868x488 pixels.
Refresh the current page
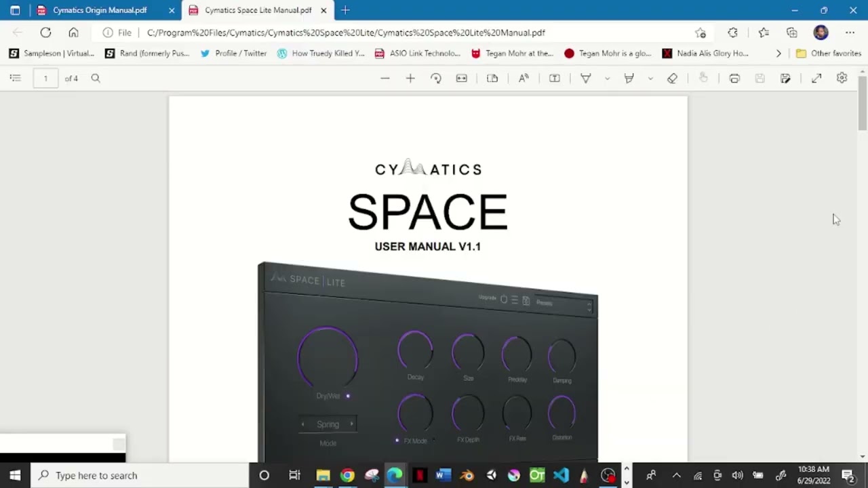[45, 33]
